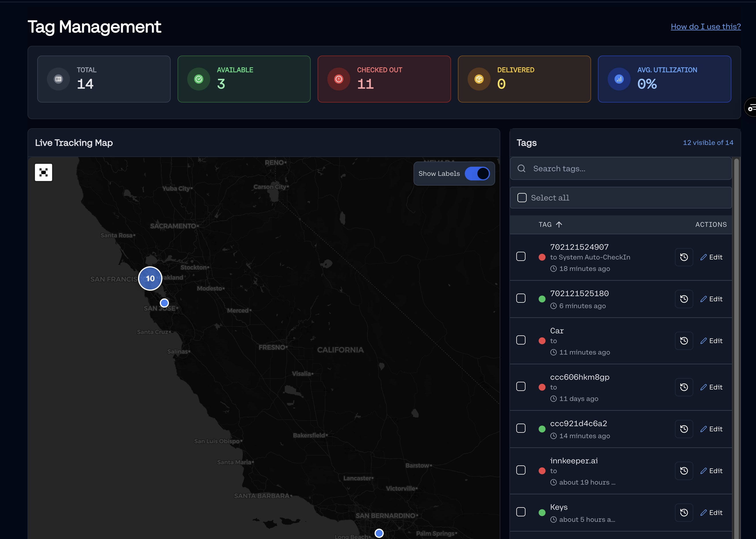Click the Avg. Utilization 0% stat card
Image resolution: width=756 pixels, height=539 pixels.
pyautogui.click(x=664, y=79)
